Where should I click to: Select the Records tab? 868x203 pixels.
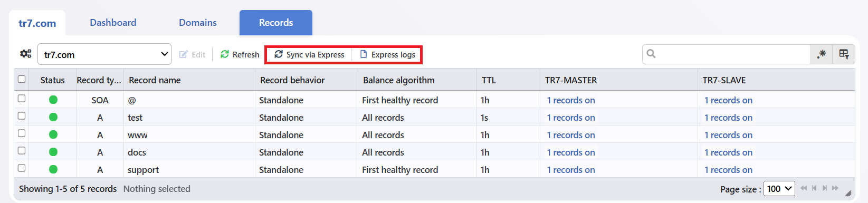click(x=276, y=23)
